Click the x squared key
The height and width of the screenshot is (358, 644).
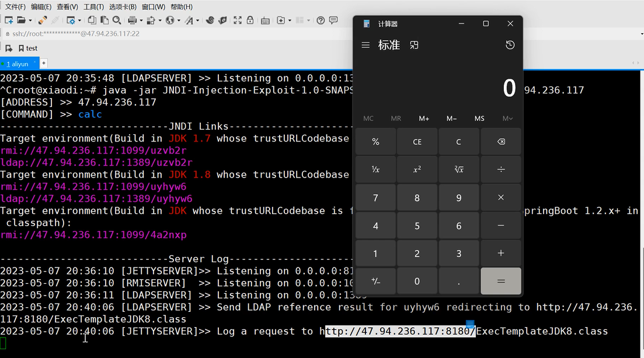click(417, 169)
